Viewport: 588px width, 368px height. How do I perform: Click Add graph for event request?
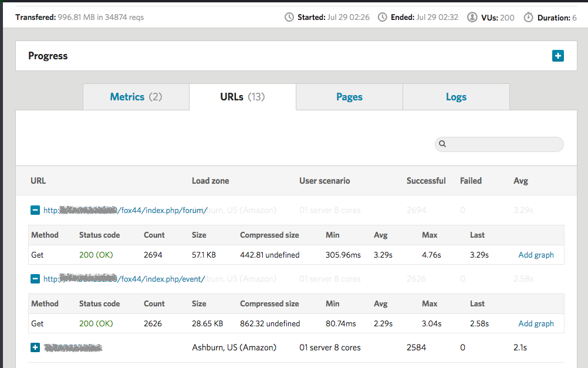tap(536, 323)
